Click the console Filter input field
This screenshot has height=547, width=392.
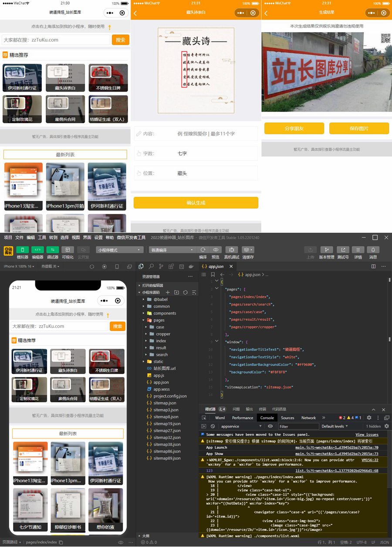tap(298, 426)
